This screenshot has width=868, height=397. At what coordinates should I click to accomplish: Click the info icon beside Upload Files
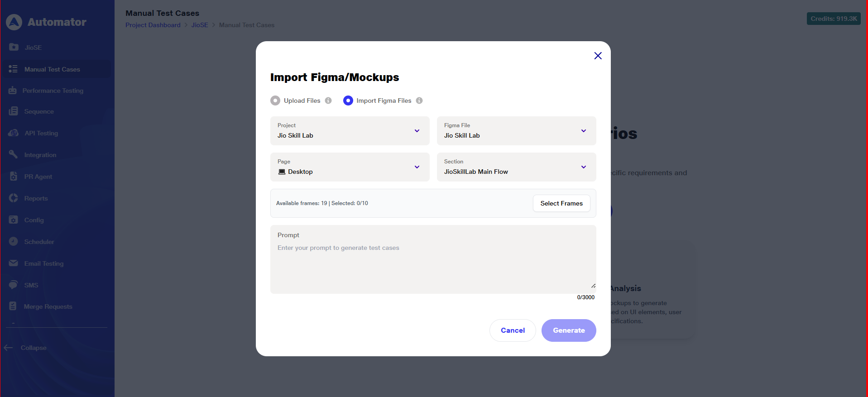pyautogui.click(x=328, y=100)
